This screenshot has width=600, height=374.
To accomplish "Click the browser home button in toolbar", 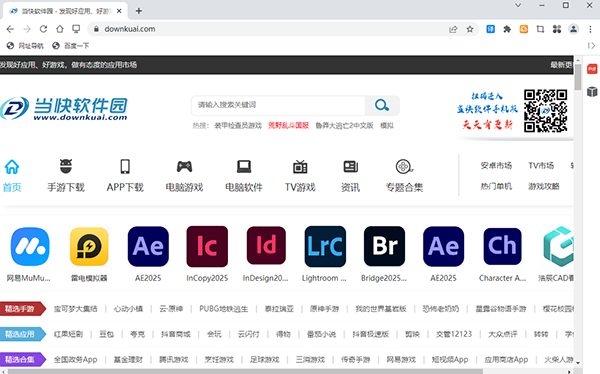I will (60, 29).
